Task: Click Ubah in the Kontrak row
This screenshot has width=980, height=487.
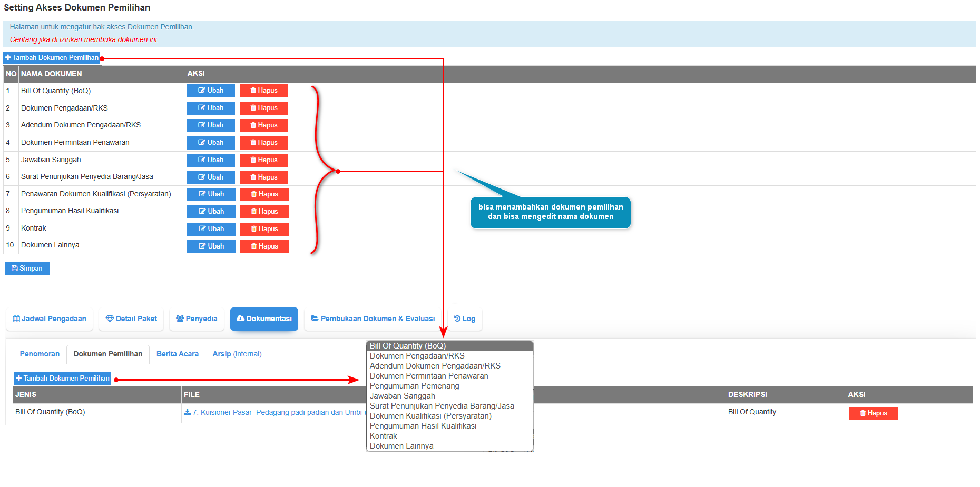Action: click(211, 229)
